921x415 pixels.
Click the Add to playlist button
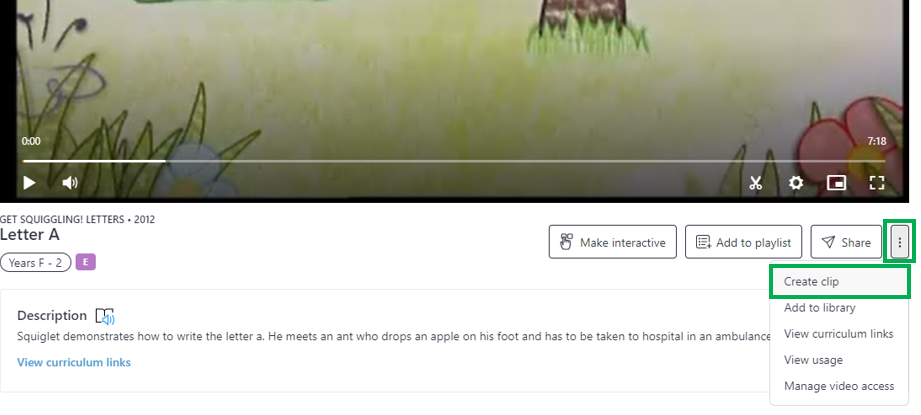click(x=743, y=242)
